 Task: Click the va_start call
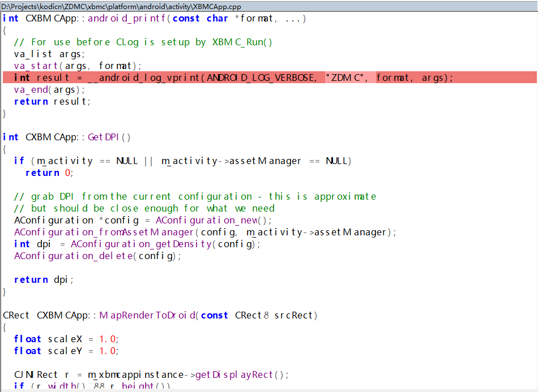[x=36, y=66]
